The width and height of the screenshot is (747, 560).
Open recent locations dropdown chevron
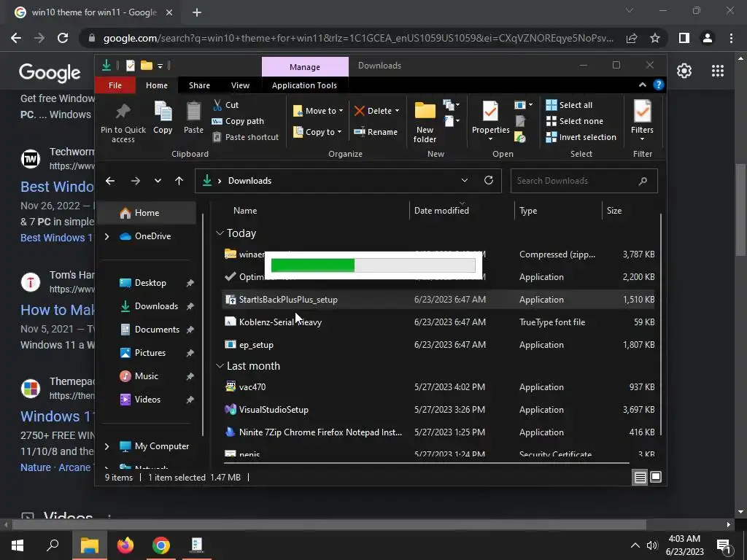tap(158, 181)
